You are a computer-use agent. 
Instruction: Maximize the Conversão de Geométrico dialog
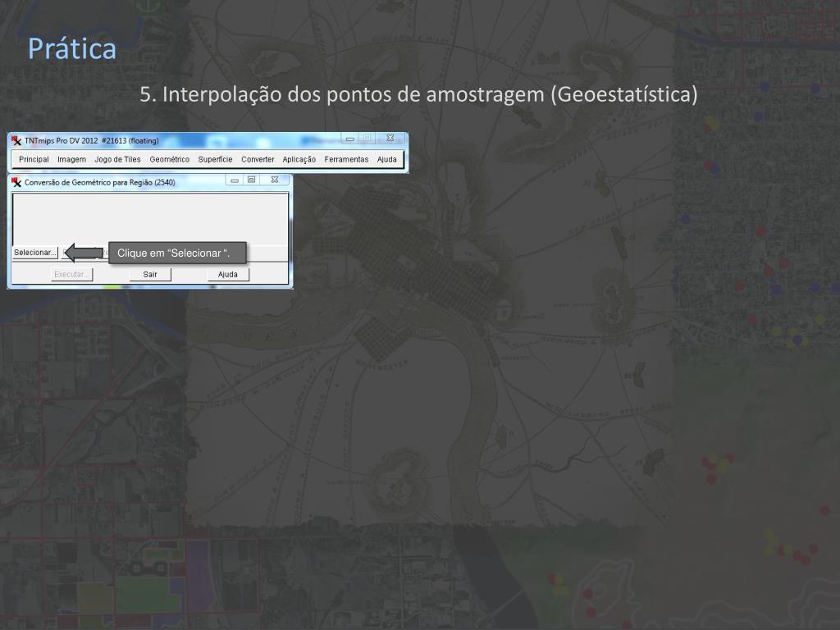[x=251, y=180]
